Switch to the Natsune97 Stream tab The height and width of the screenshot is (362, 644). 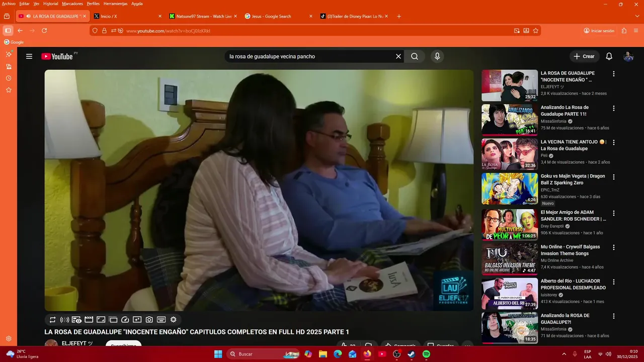(x=204, y=16)
